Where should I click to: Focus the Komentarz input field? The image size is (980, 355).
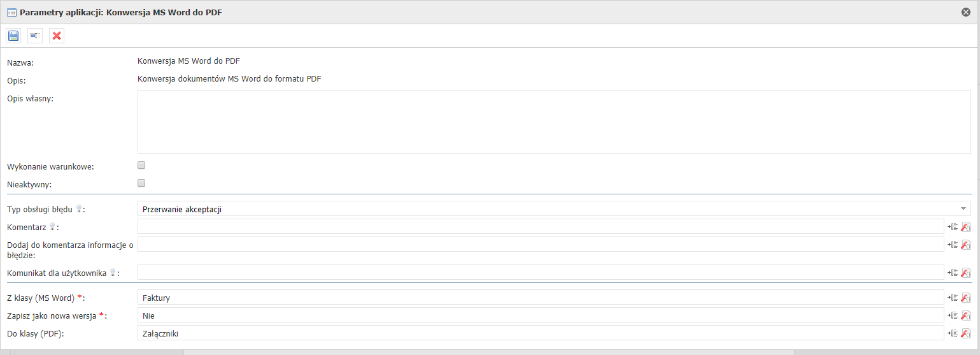coord(541,226)
